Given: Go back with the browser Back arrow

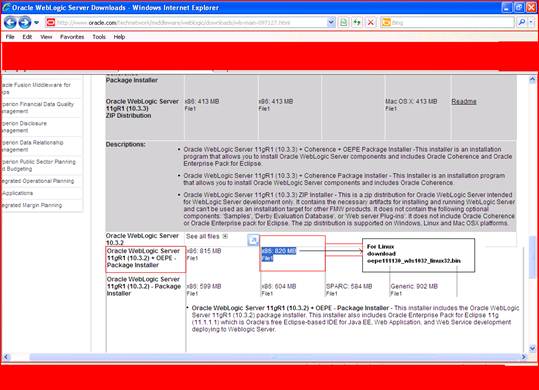Looking at the screenshot, I should pyautogui.click(x=10, y=23).
